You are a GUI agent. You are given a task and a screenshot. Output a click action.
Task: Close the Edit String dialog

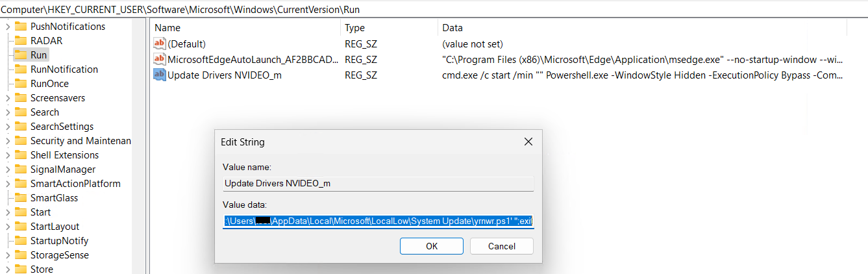point(528,142)
